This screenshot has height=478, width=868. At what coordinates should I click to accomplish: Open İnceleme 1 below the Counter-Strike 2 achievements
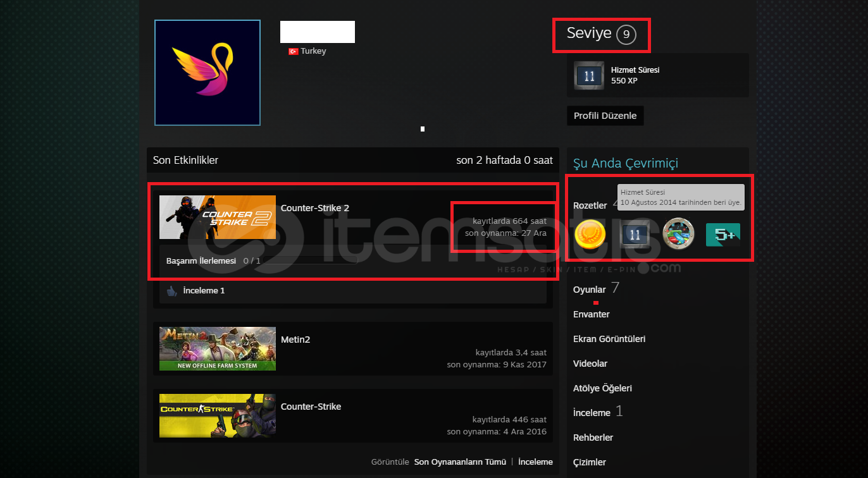(204, 291)
